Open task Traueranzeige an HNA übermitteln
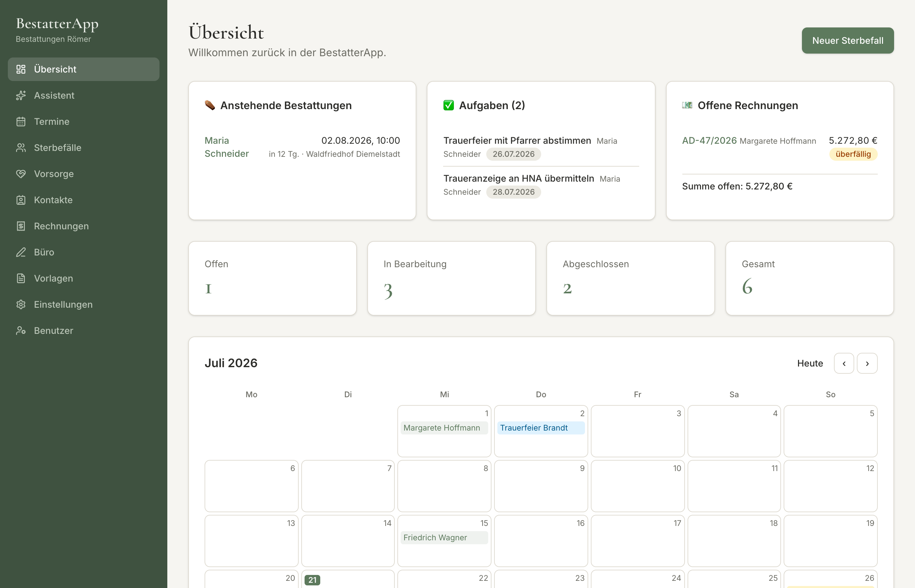The image size is (915, 588). click(519, 178)
